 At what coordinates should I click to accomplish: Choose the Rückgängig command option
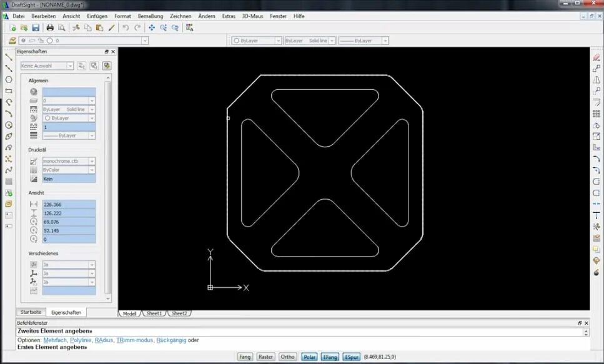pos(171,340)
